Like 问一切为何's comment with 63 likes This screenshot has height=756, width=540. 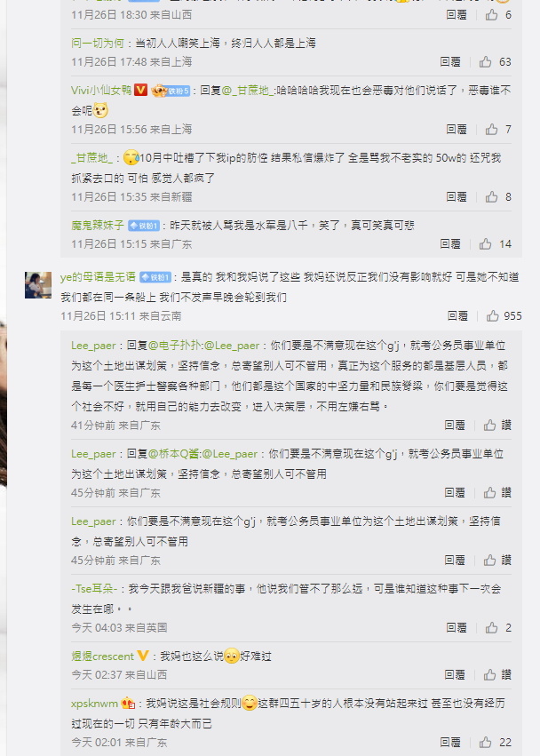coord(486,61)
